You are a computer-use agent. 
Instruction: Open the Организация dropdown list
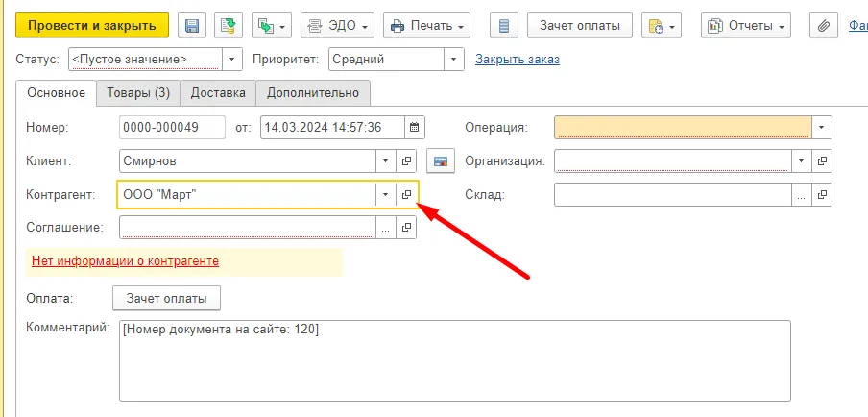pyautogui.click(x=801, y=161)
